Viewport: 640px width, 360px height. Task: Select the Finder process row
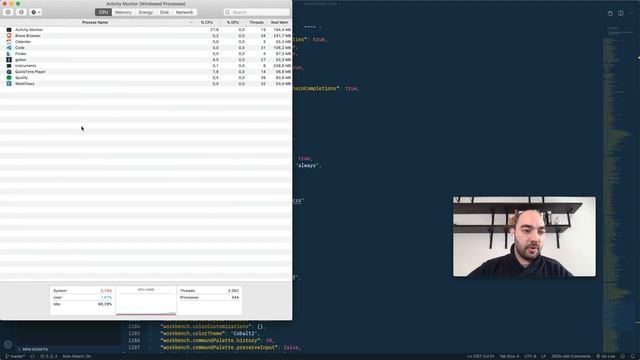pyautogui.click(x=146, y=53)
